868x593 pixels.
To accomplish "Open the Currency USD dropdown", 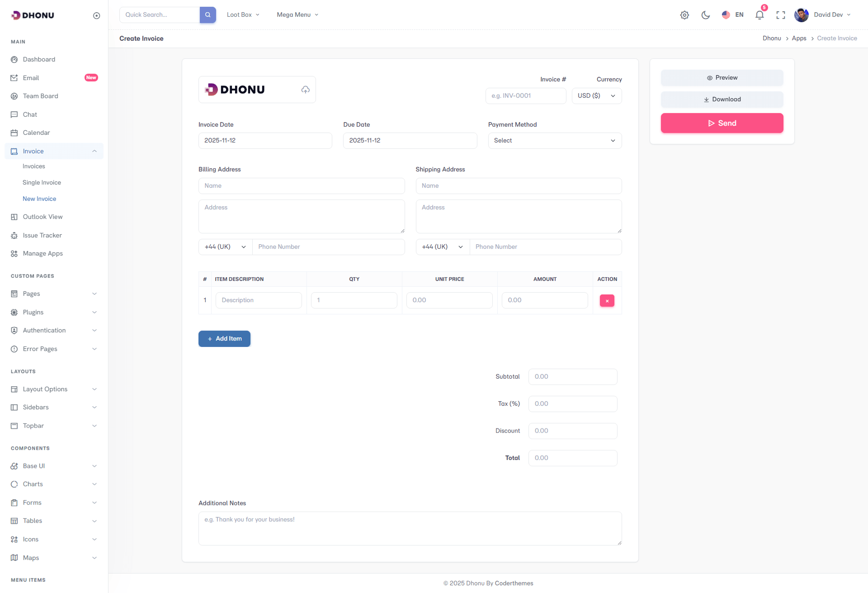I will coord(596,96).
